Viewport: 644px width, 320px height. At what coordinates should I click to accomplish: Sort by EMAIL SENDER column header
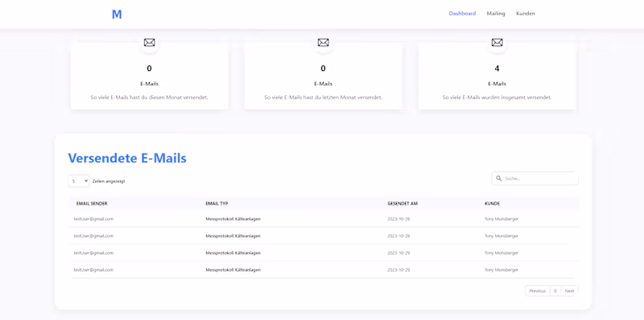tap(92, 204)
